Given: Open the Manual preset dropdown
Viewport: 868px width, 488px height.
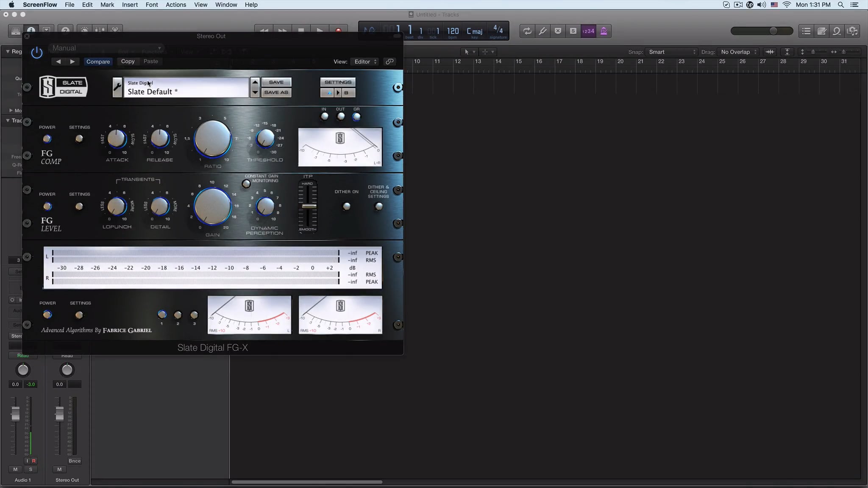Looking at the screenshot, I should (x=106, y=48).
